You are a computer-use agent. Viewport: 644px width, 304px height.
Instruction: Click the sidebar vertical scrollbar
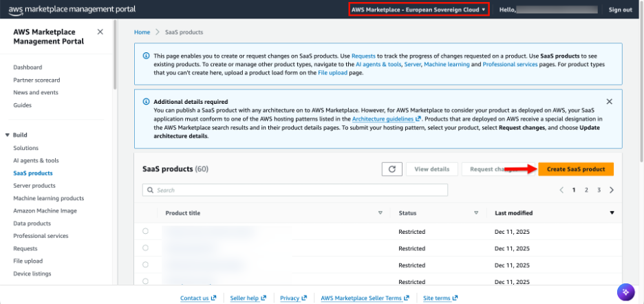pos(115,54)
